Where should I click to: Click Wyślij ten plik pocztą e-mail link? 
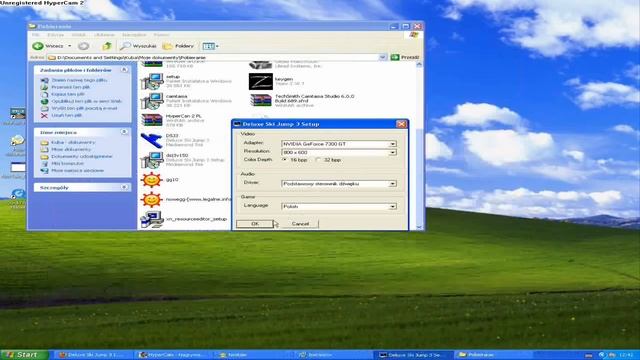tap(84, 109)
